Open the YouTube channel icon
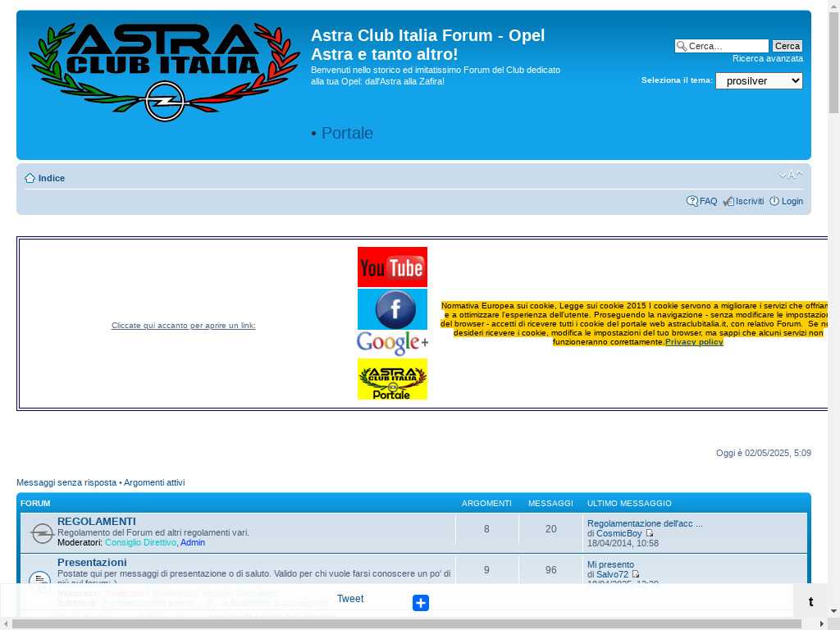This screenshot has height=630, width=840. pyautogui.click(x=392, y=267)
